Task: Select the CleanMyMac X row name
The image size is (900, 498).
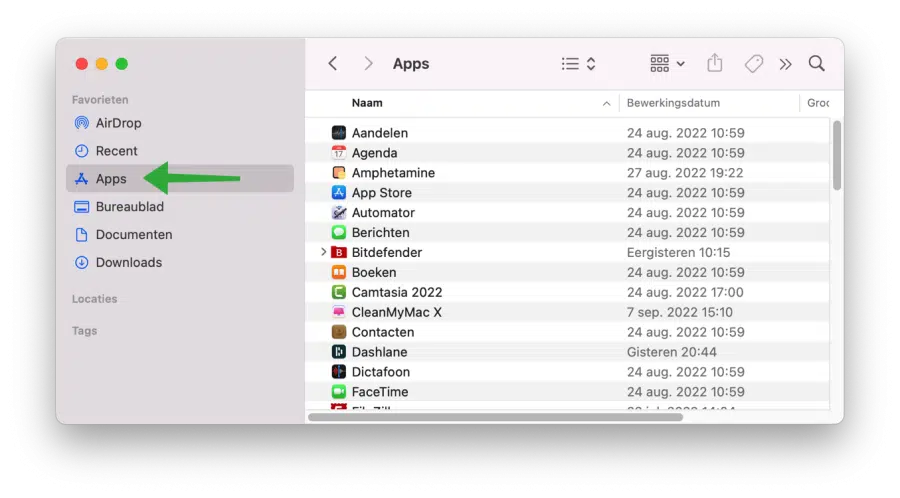Action: pos(396,312)
